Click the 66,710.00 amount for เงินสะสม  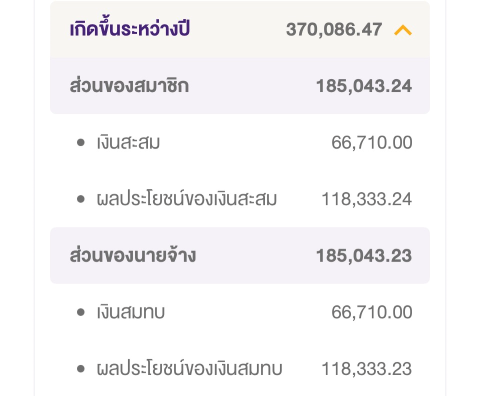click(372, 143)
